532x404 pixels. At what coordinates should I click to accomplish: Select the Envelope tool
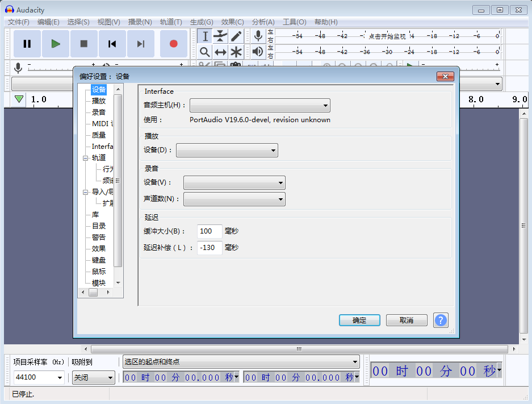pos(220,36)
